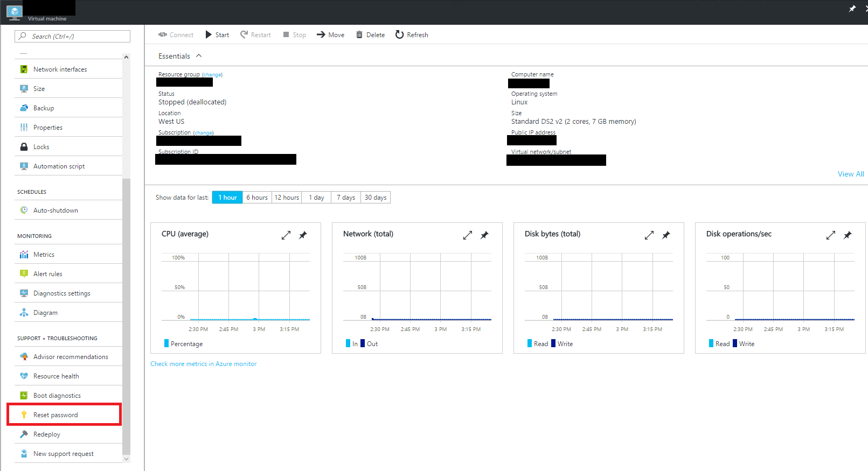The image size is (868, 471).
Task: Click the Properties bars icon
Action: [x=24, y=128]
